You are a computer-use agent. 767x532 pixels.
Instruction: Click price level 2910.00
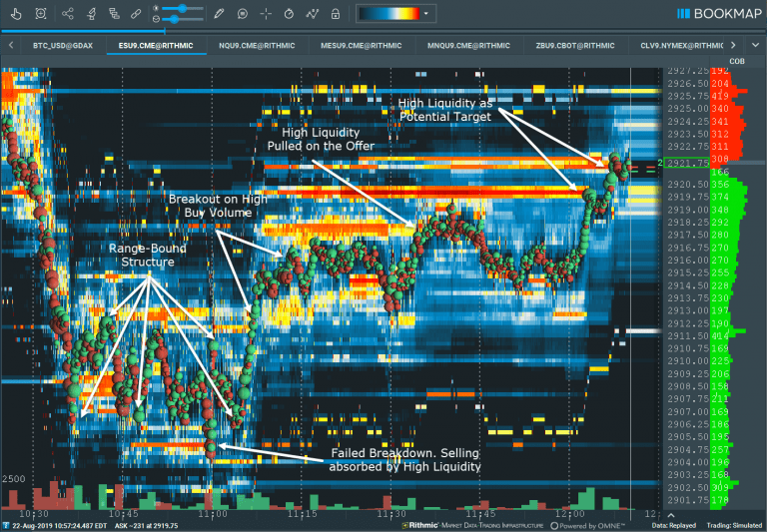tap(688, 361)
